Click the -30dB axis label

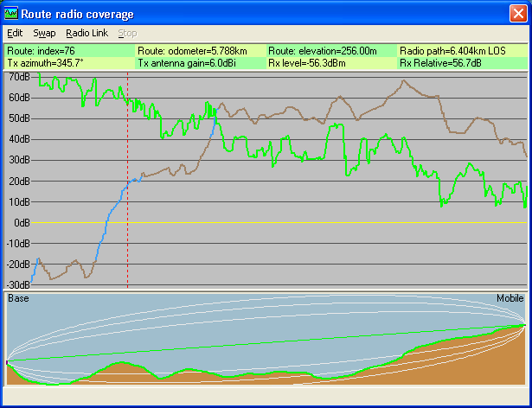(x=17, y=285)
